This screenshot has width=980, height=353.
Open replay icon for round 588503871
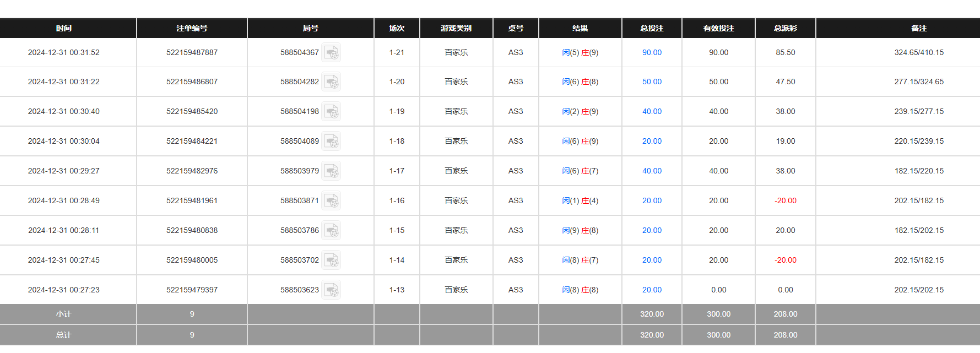coord(331,201)
